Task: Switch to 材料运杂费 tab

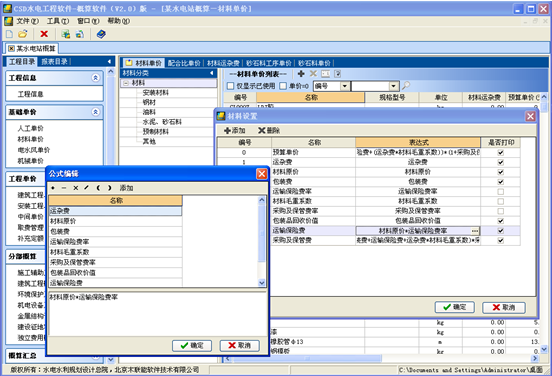Action: (223, 63)
